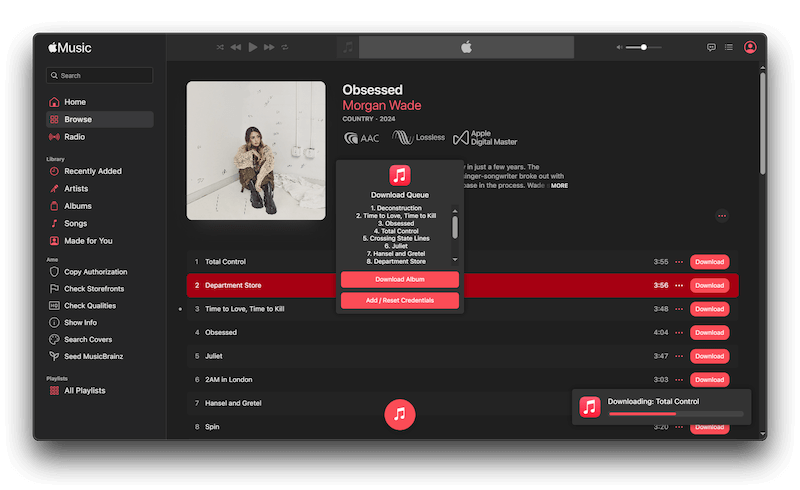
Task: Toggle repeat mode
Action: pos(285,47)
